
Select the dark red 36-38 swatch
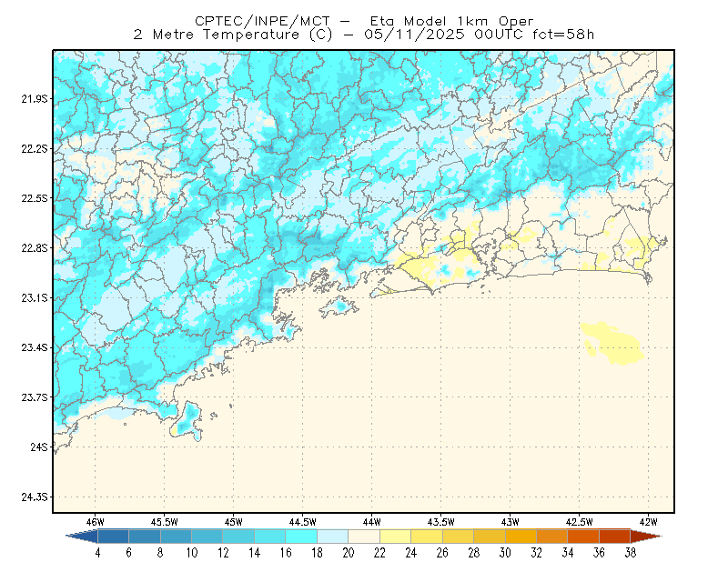[614, 537]
